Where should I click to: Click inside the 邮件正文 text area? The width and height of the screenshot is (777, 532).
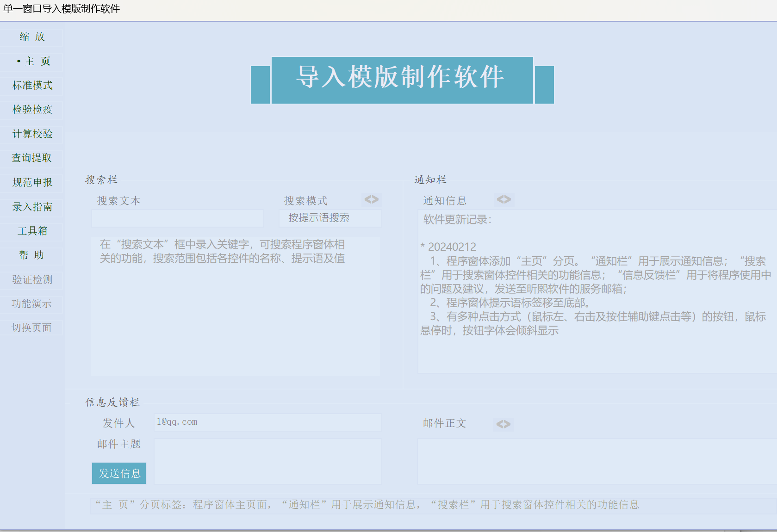tap(596, 461)
